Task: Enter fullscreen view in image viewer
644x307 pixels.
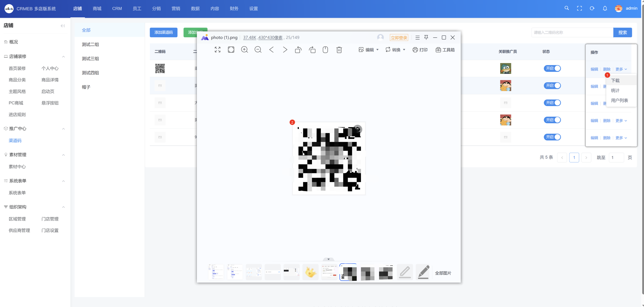Action: 217,50
